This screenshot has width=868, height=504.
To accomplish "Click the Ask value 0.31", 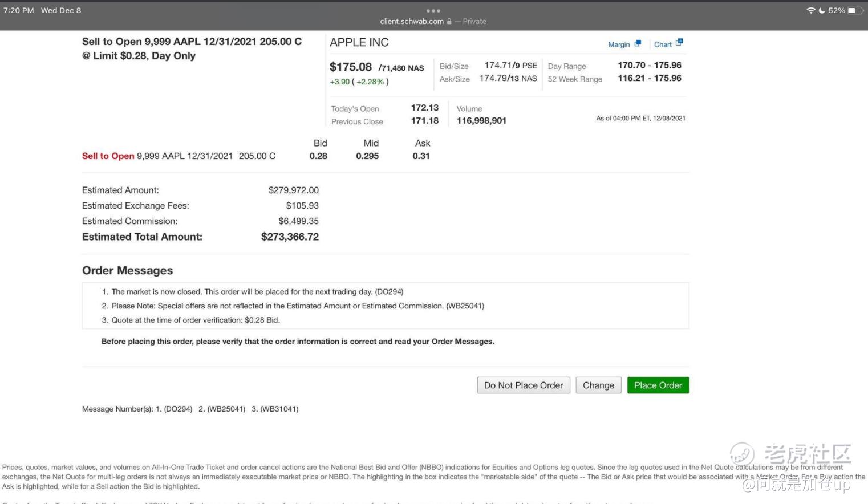I will 421,156.
